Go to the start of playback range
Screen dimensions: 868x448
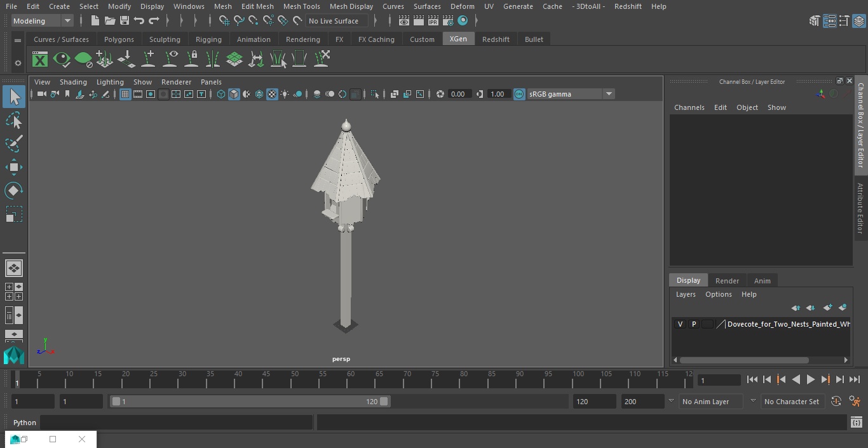click(x=752, y=379)
